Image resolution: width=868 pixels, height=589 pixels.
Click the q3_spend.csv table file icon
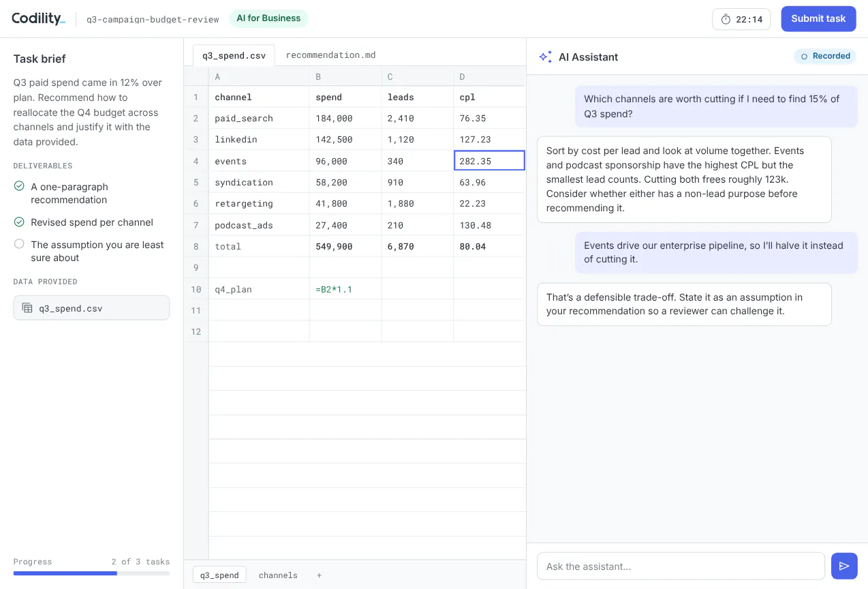point(27,308)
